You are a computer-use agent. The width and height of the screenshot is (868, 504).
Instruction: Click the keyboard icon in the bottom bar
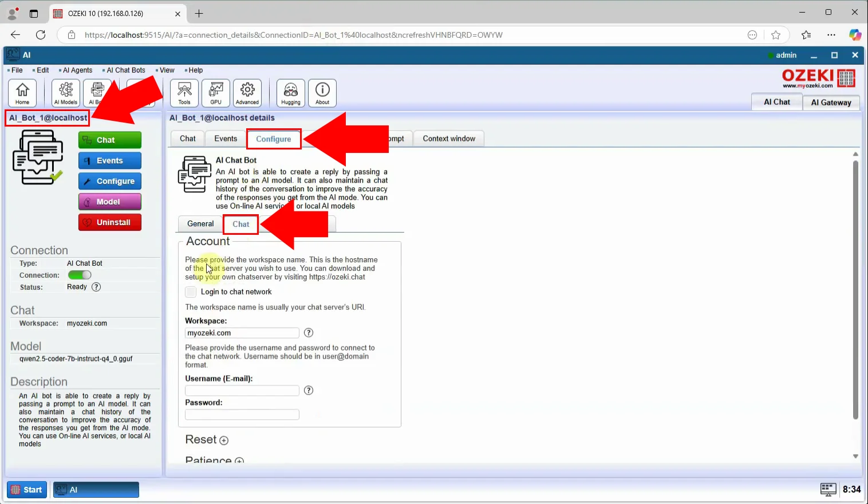pos(828,489)
